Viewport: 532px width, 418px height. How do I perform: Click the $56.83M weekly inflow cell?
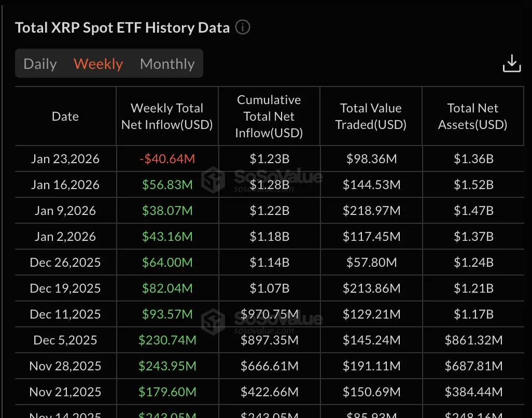[167, 185]
